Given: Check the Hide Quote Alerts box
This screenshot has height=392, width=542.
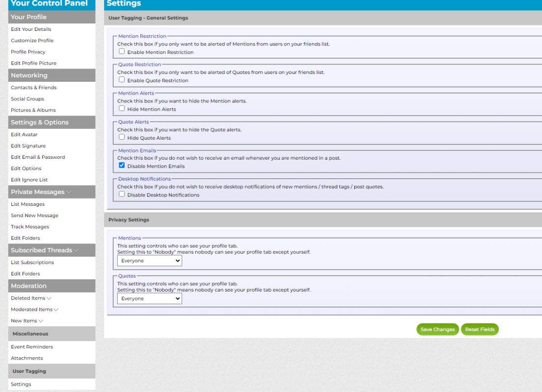Looking at the screenshot, I should [x=121, y=138].
